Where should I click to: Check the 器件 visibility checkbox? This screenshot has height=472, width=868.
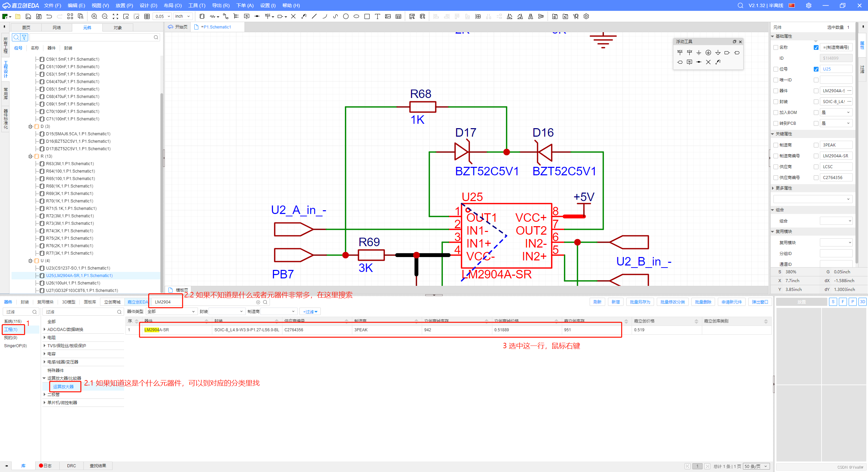click(816, 91)
